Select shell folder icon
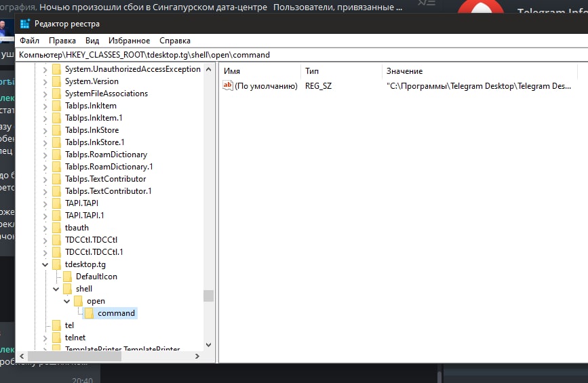 pyautogui.click(x=68, y=289)
